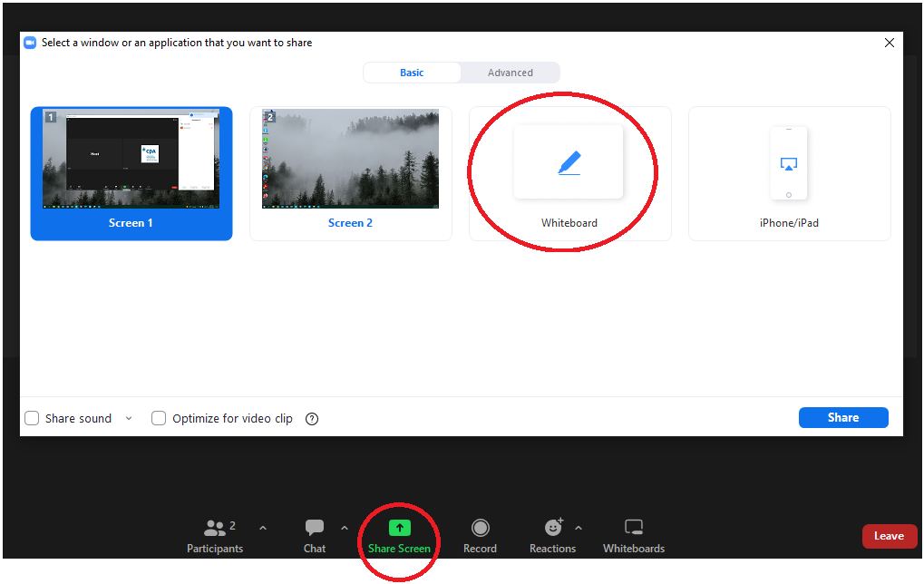The height and width of the screenshot is (584, 924).
Task: Expand the Reactions options chevron
Action: point(579,528)
